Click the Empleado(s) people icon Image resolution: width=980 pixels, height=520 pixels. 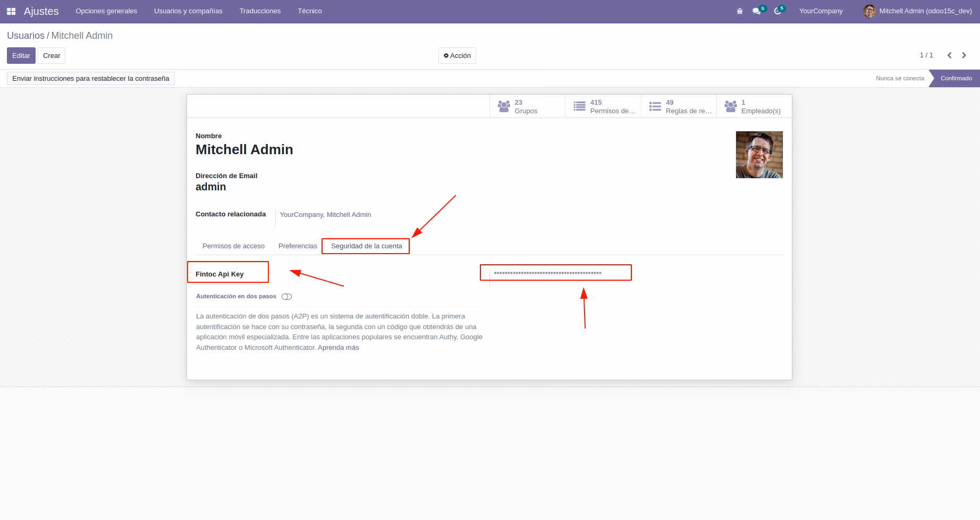[731, 106]
